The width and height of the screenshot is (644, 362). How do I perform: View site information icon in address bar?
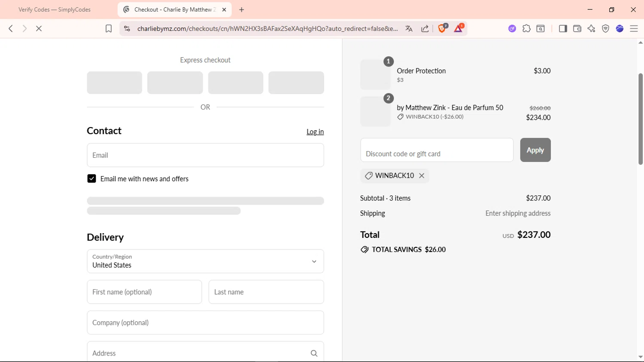(127, 28)
